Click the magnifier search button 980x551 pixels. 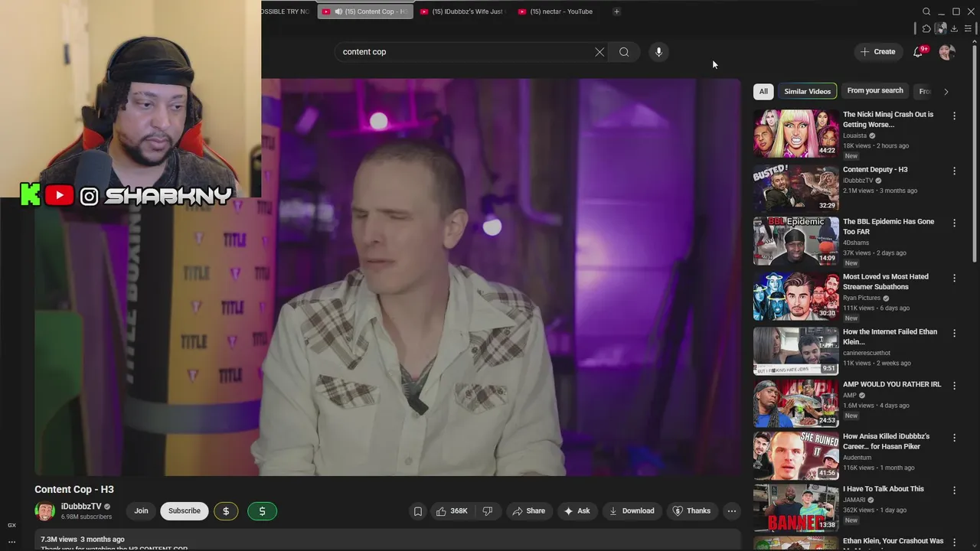624,52
